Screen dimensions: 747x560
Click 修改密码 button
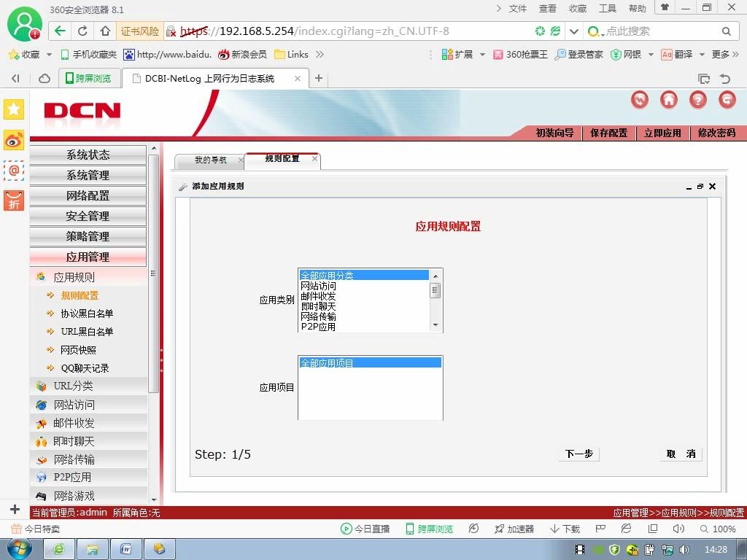(716, 133)
